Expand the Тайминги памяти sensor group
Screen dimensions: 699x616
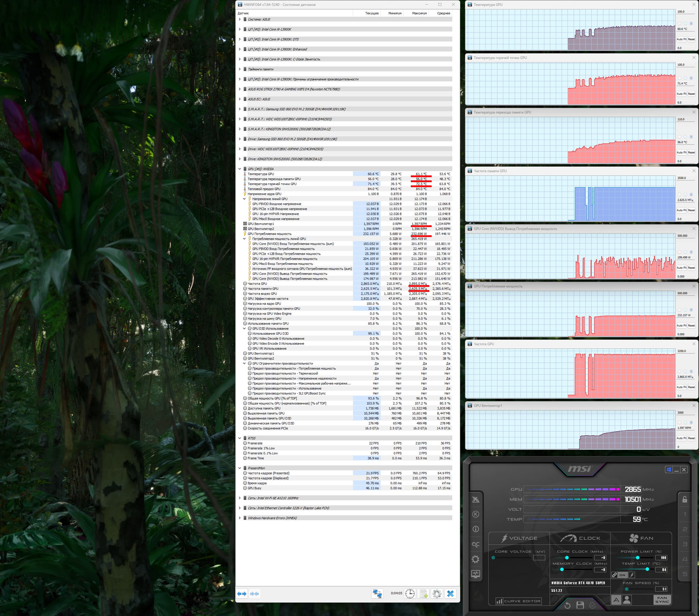pos(239,69)
